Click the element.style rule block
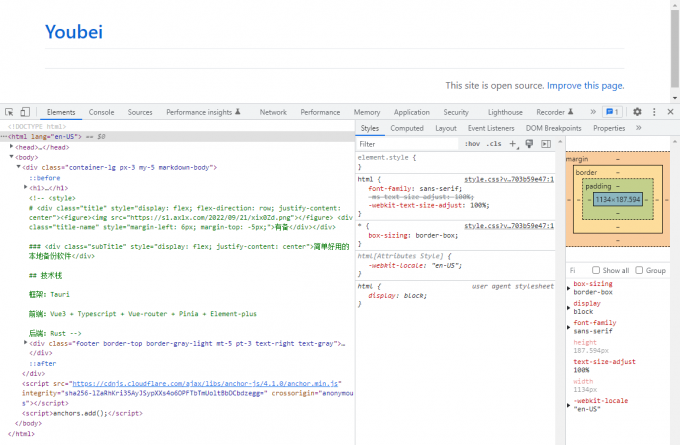Viewport: 680px width, 445px height. [455, 162]
